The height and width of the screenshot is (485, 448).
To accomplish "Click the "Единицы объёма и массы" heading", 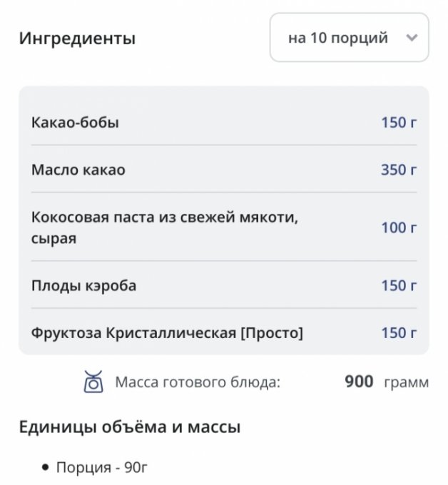I will coord(129,428).
